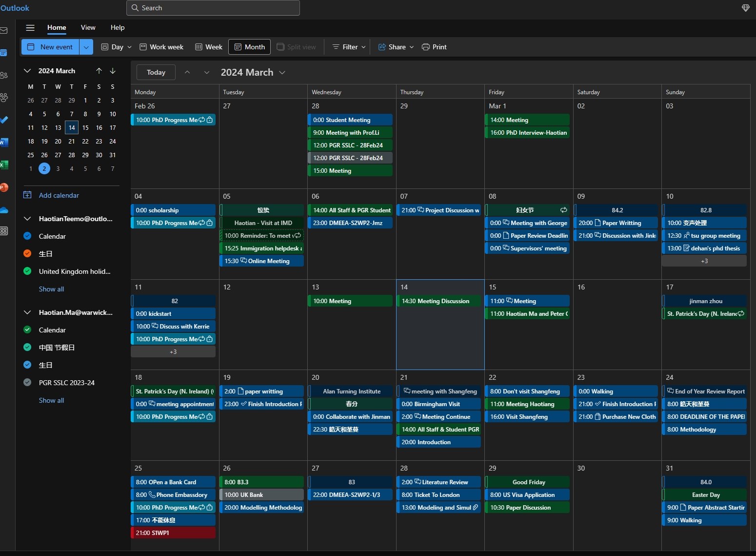Click the Print toolbar button
756x556 pixels.
tap(434, 47)
